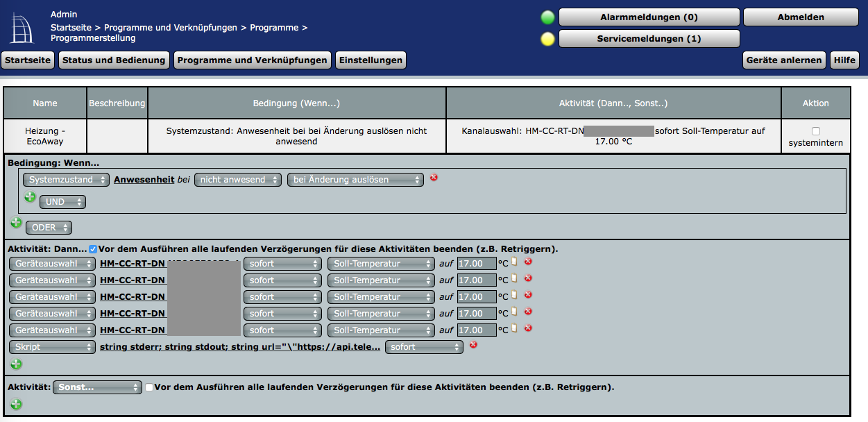Remove the Skript activity with its red X
The image size is (868, 422).
474,344
